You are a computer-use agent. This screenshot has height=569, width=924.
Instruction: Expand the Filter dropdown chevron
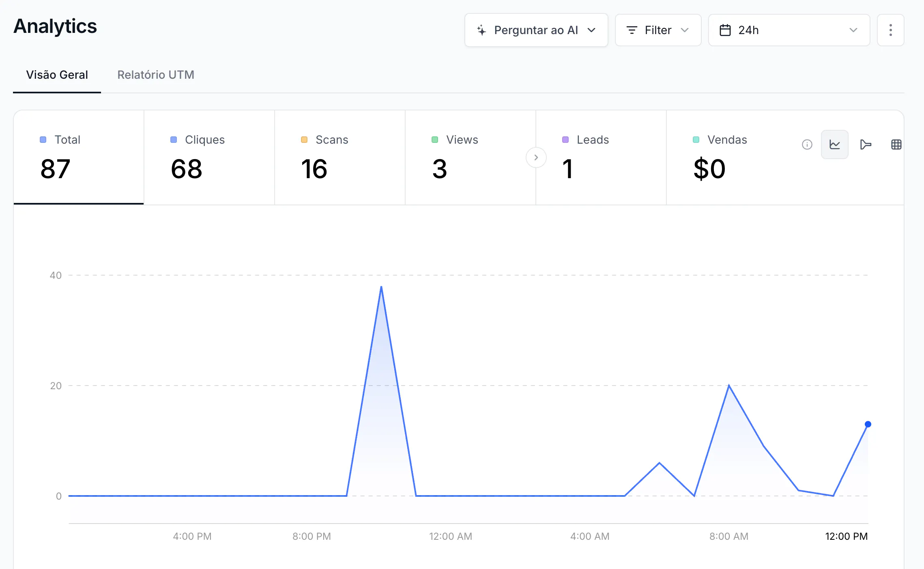(685, 30)
